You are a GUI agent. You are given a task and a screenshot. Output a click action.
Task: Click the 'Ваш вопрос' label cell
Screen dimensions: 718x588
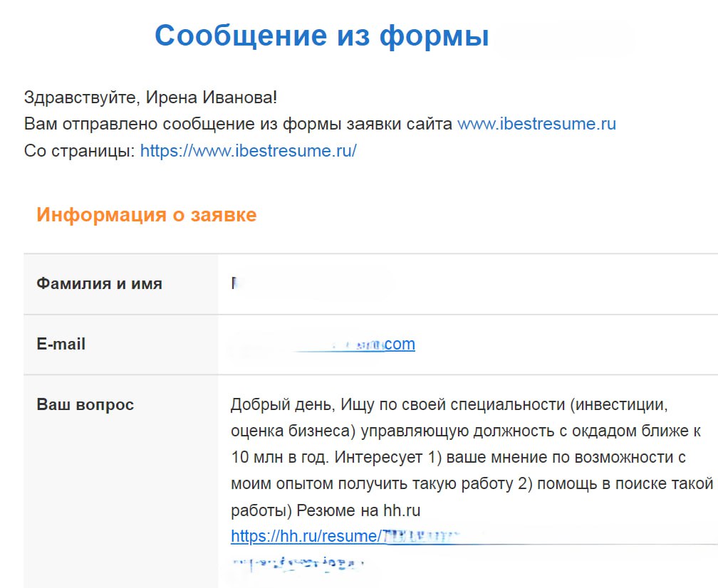pos(121,481)
